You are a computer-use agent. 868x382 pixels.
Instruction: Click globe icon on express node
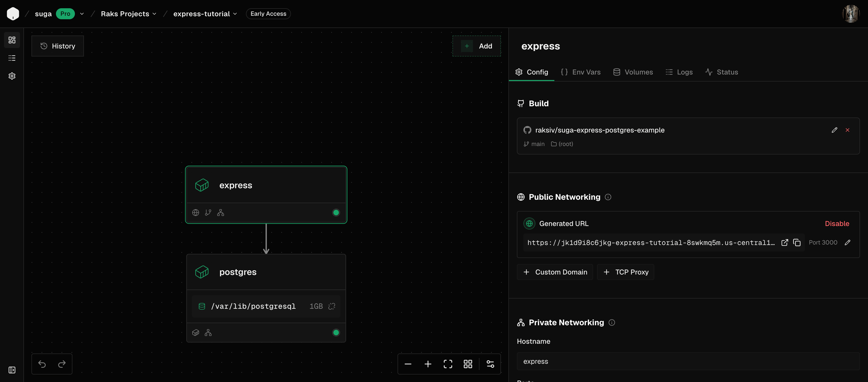coord(196,212)
